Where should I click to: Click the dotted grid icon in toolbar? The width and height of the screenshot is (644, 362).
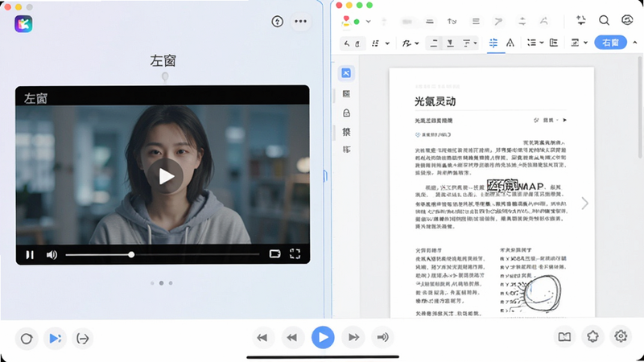[375, 43]
